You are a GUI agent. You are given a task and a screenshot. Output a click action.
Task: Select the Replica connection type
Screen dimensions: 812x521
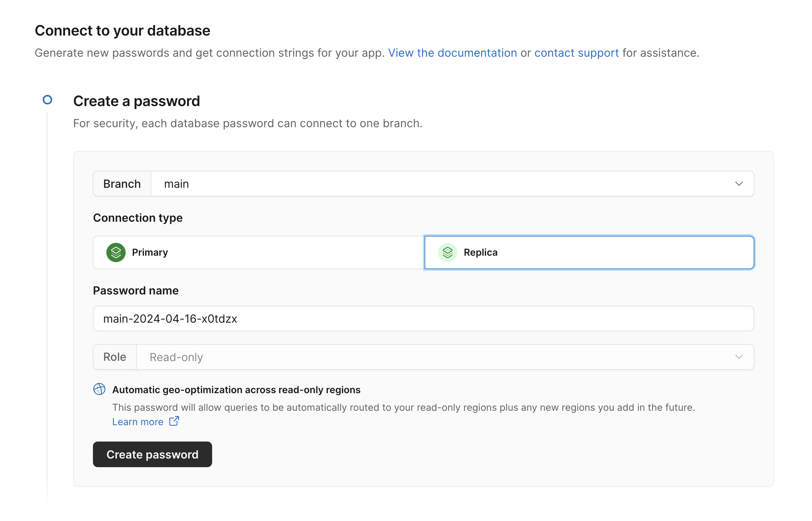[x=589, y=252]
